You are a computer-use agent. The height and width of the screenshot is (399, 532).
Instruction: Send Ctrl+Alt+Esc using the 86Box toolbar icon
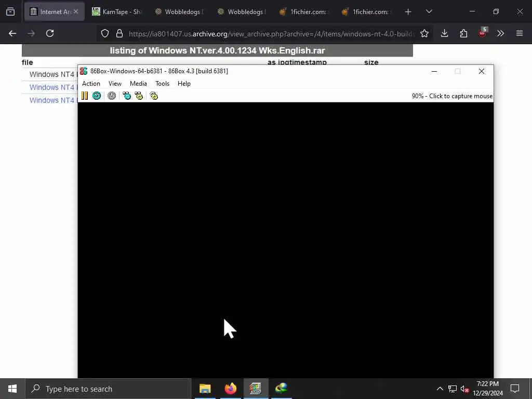[139, 96]
